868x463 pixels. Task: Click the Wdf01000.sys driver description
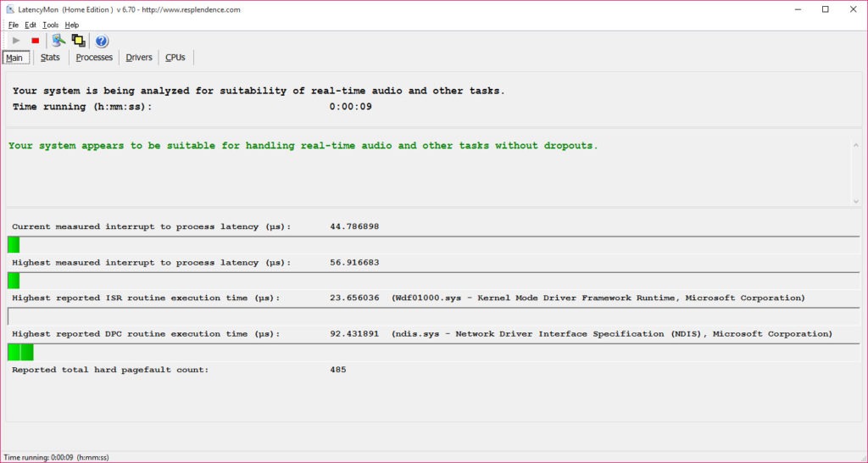point(598,298)
